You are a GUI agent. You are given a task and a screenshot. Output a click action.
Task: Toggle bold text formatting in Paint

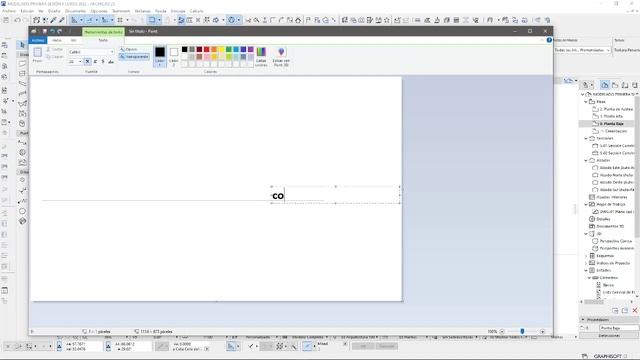(x=87, y=62)
